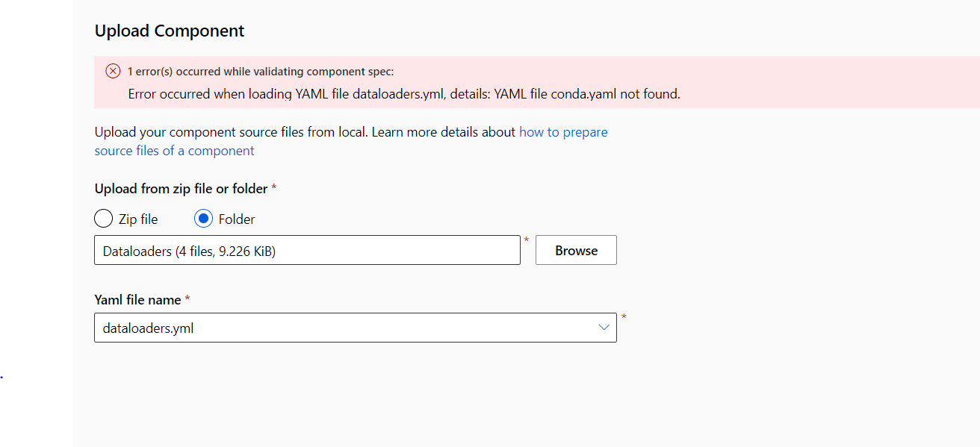The width and height of the screenshot is (980, 447).
Task: Click the "Zip file" option label
Action: click(138, 219)
